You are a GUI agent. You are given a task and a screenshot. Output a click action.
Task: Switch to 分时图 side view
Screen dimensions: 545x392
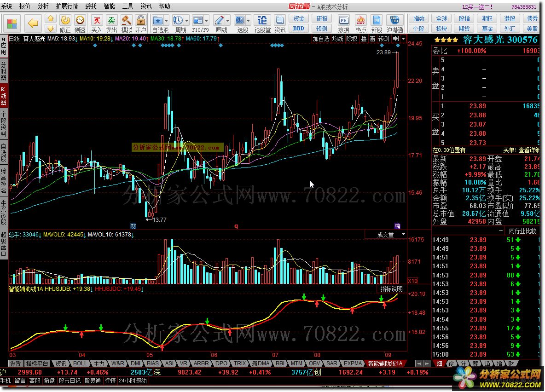(4, 71)
